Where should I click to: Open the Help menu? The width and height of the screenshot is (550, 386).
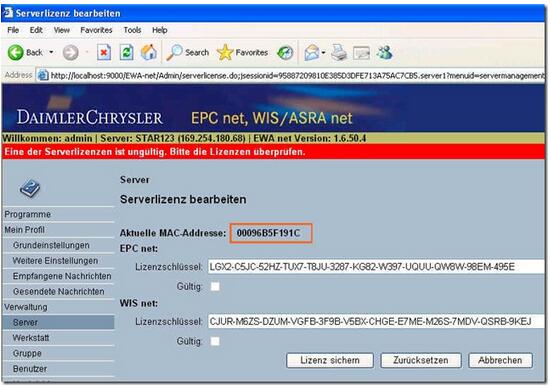pos(160,30)
